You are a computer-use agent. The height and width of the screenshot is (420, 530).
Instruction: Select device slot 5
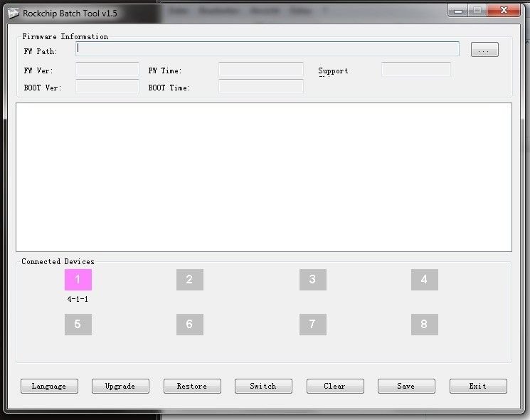[x=78, y=325]
